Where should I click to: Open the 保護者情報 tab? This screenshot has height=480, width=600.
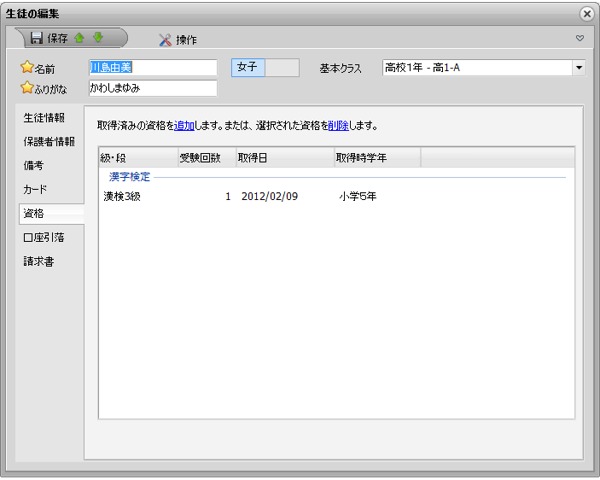click(49, 142)
